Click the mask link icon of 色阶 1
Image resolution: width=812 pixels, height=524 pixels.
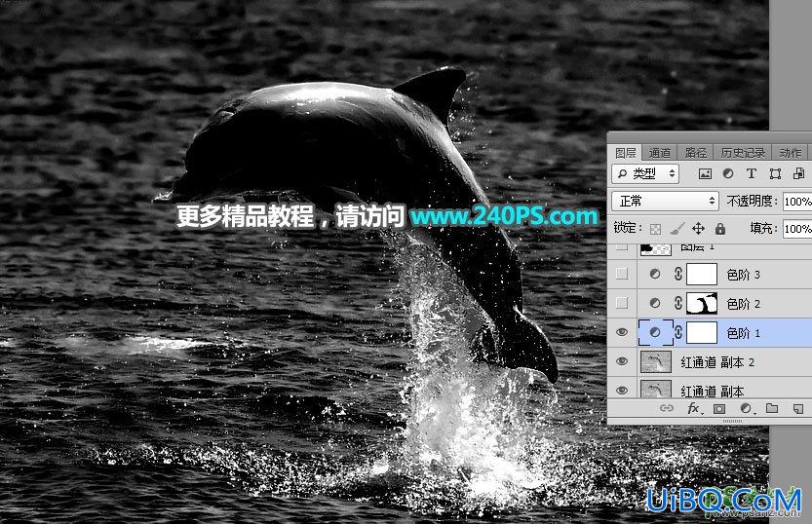tap(678, 332)
